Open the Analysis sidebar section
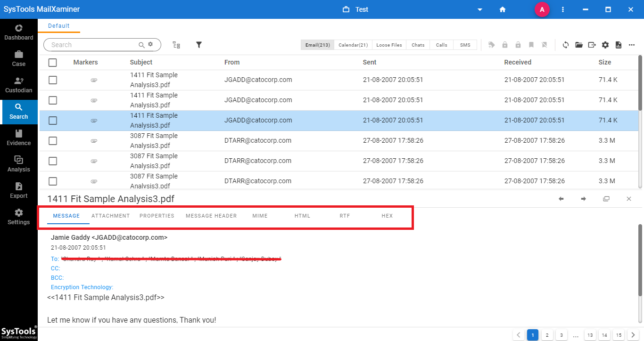 [19, 164]
